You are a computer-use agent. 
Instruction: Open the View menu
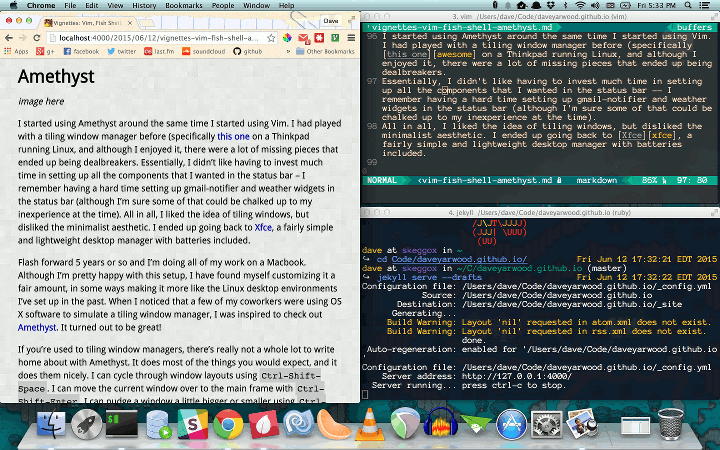tap(115, 6)
